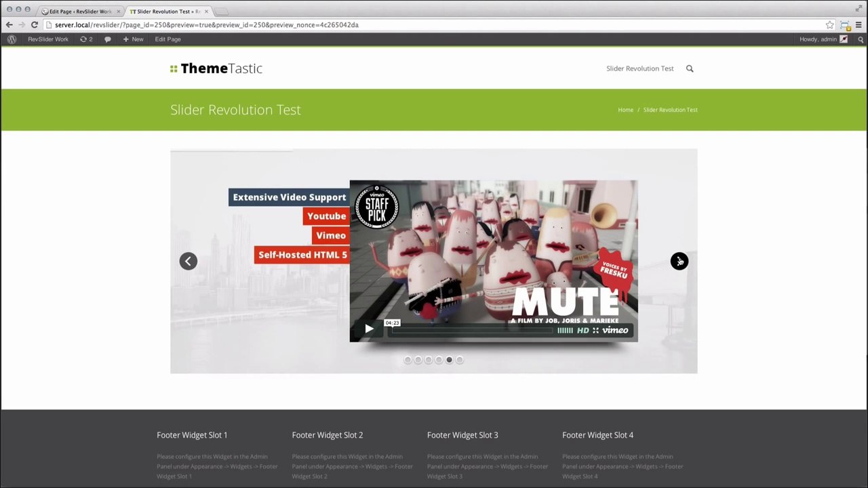Open the updates counter showing 2
Screen dimensions: 868x488
(x=86, y=39)
